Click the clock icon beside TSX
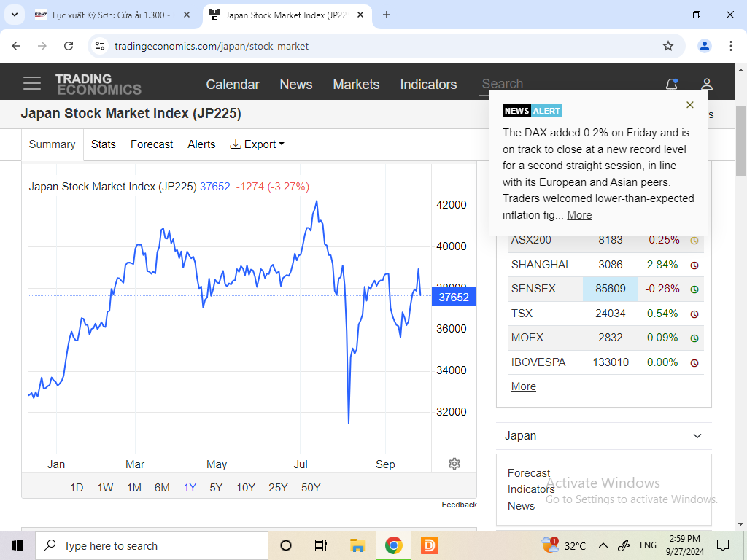747x560 pixels. tap(694, 314)
